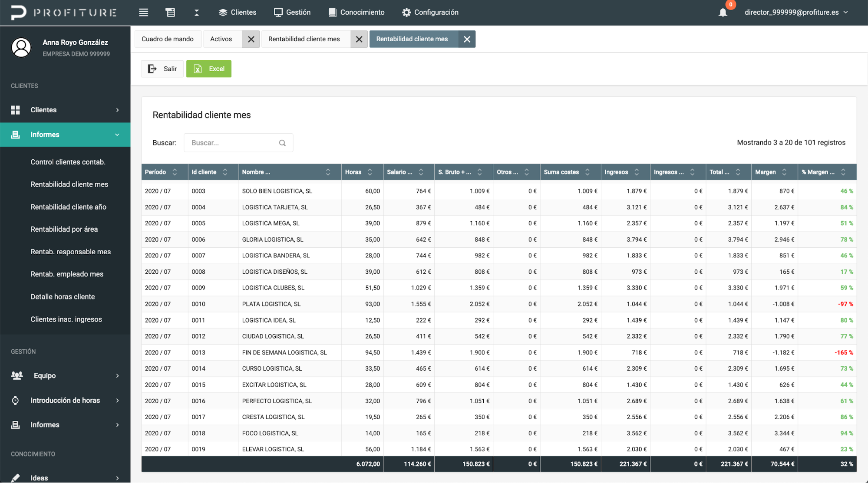The width and height of the screenshot is (868, 483).
Task: Open Detalle horas cliente report
Action: click(63, 297)
